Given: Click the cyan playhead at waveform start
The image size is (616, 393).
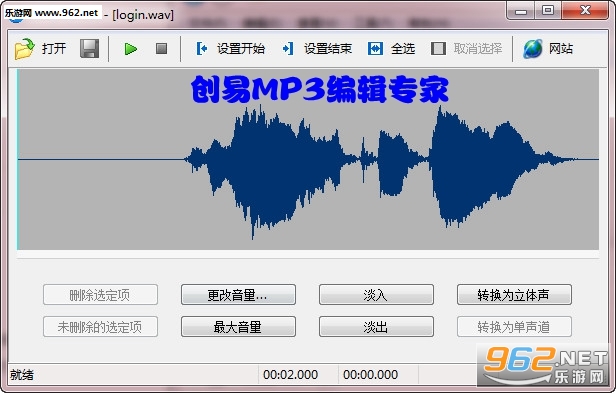Looking at the screenshot, I should pos(17,160).
